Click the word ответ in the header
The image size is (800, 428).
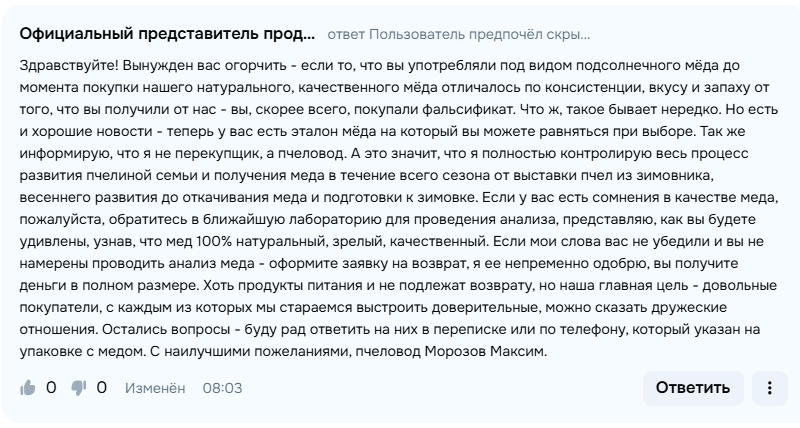346,35
